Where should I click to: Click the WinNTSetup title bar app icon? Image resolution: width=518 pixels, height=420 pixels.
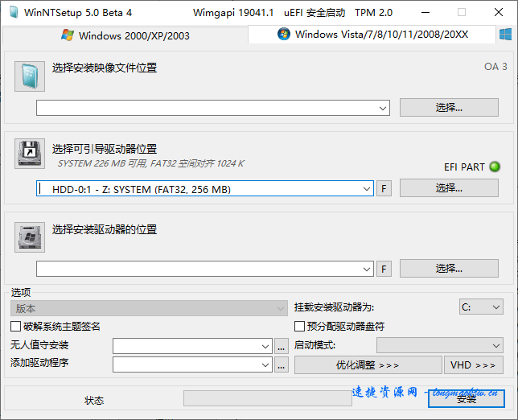[14, 13]
